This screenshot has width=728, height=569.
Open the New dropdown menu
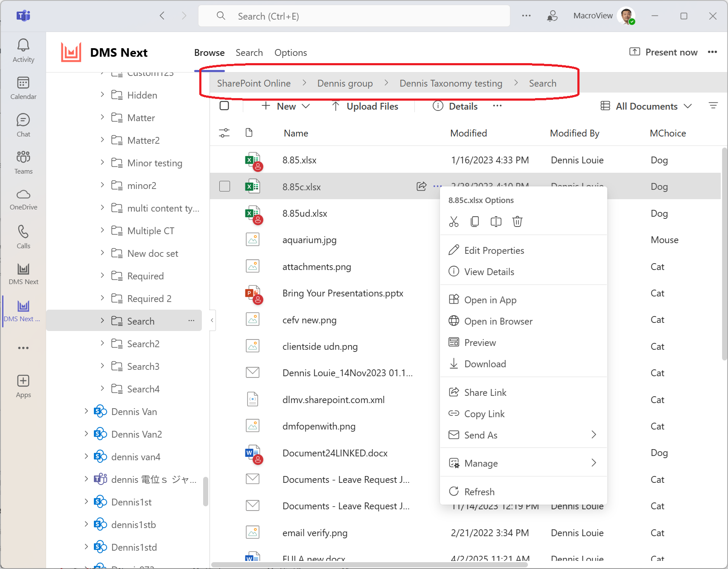pyautogui.click(x=285, y=106)
